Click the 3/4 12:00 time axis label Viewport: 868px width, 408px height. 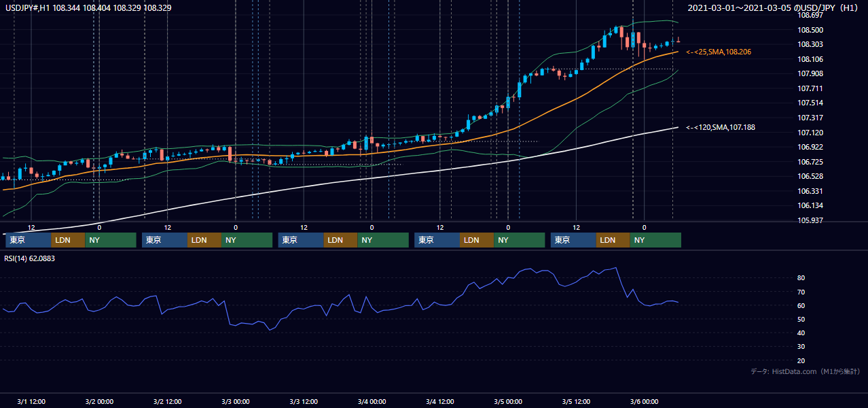click(439, 401)
